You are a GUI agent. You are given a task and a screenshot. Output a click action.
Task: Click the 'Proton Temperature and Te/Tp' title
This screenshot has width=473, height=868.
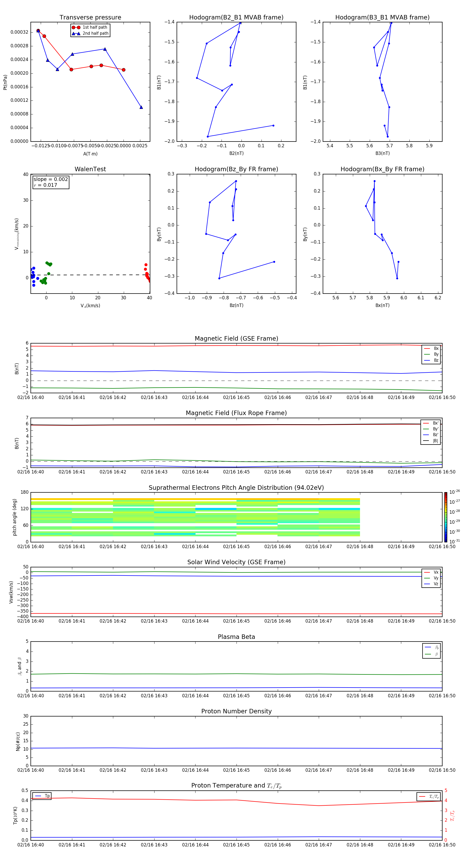click(x=236, y=785)
